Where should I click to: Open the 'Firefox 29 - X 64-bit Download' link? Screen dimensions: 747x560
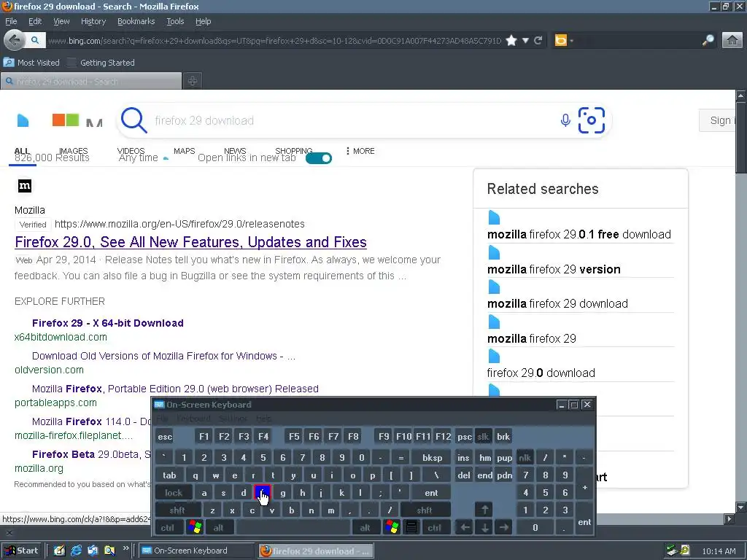(x=108, y=323)
